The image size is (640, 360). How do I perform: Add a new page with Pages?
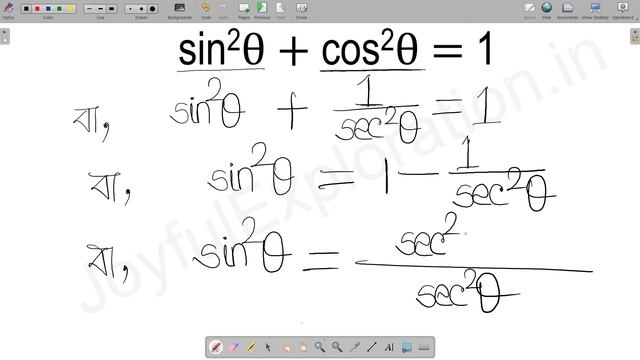244,10
